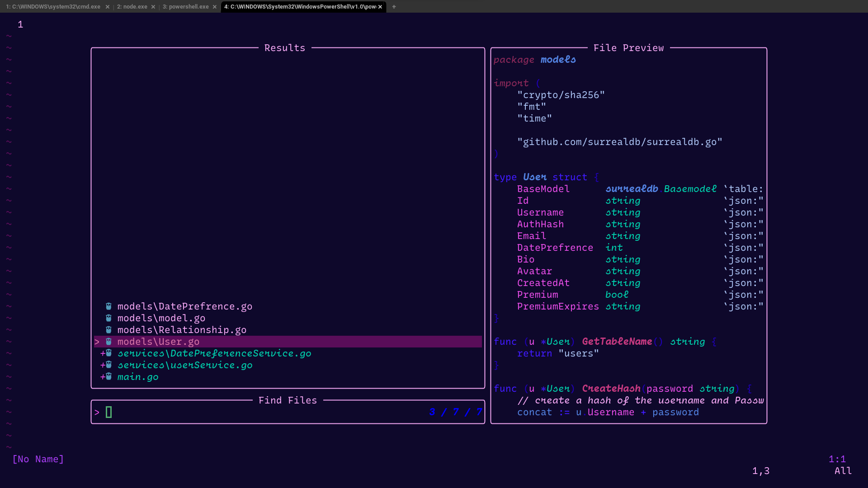Select services\userService.go in the results list
868x488 pixels.
point(185,365)
